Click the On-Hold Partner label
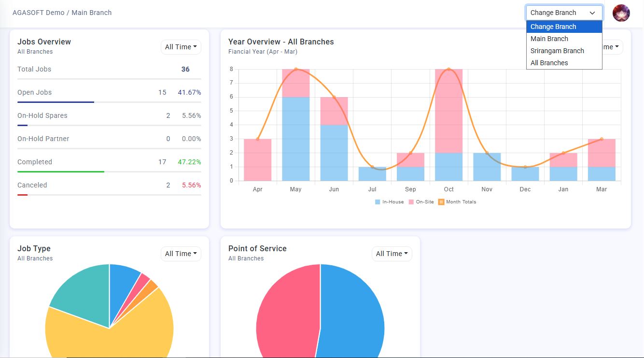The width and height of the screenshot is (644, 358). tap(43, 139)
